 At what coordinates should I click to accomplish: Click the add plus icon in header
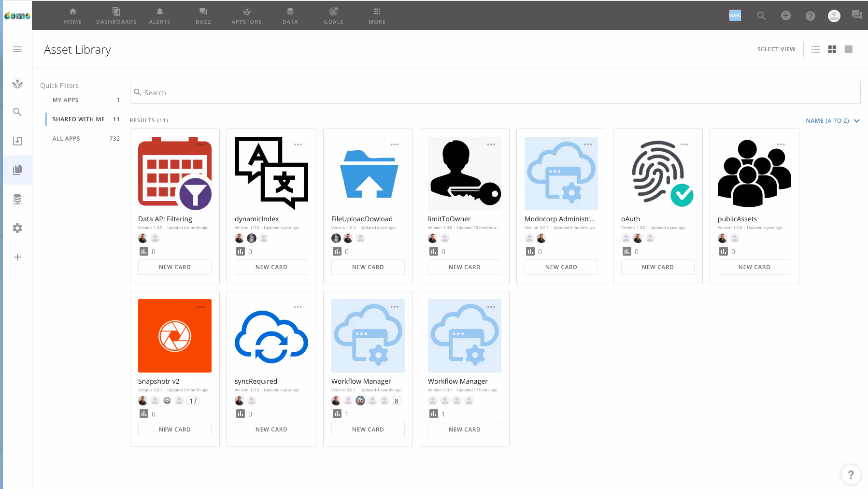tap(786, 15)
